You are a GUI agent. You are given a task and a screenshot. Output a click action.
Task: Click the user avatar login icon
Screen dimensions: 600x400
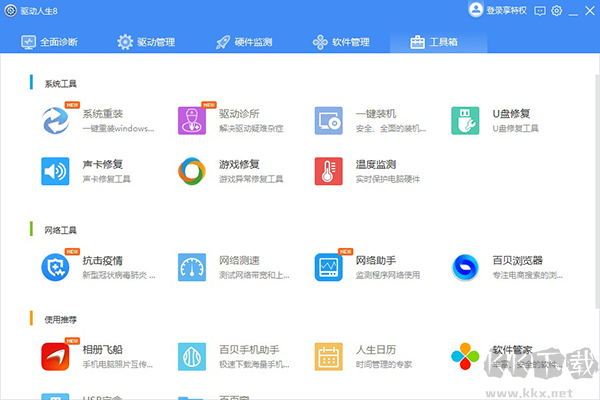point(476,10)
